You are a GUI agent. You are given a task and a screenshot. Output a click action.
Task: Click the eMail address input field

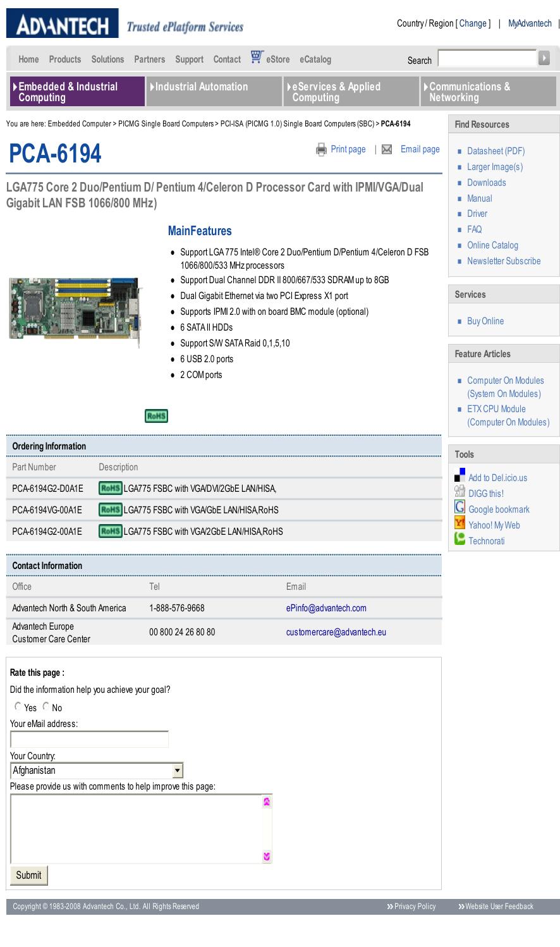click(89, 739)
